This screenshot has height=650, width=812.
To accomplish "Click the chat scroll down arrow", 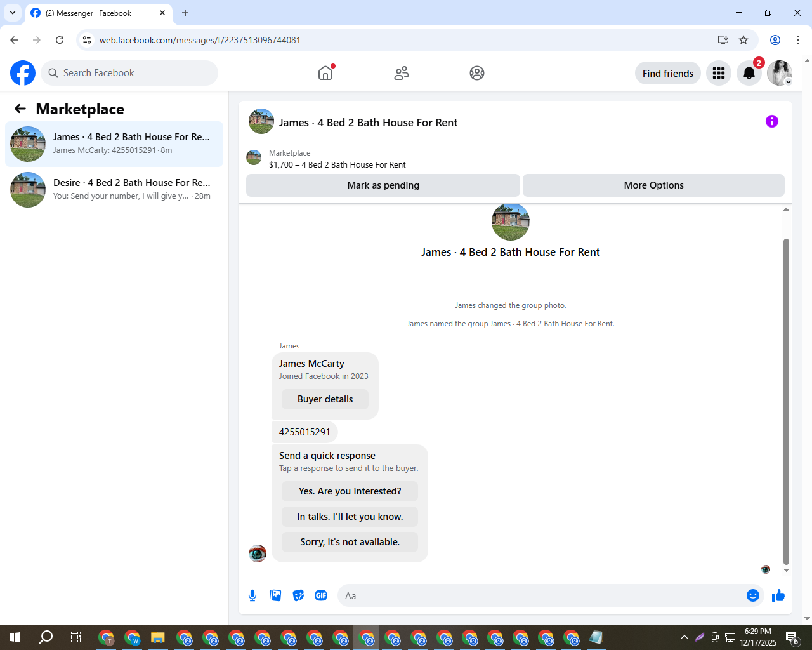I will click(786, 570).
